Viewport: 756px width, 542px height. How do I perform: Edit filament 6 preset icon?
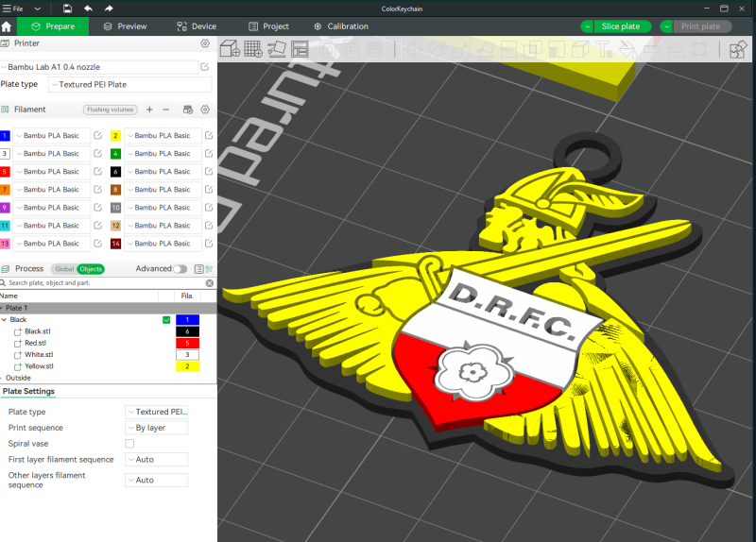(209, 172)
